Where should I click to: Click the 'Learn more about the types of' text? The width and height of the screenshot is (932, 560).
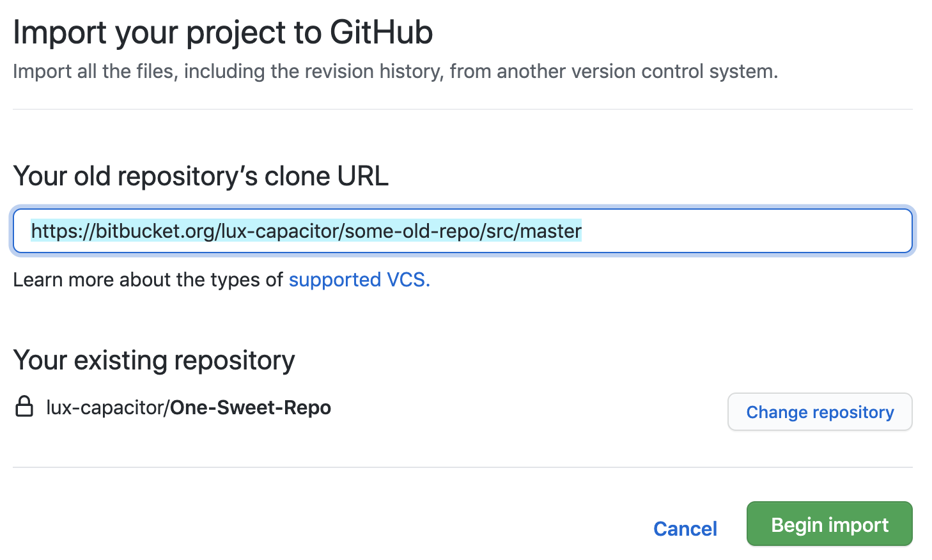click(148, 280)
